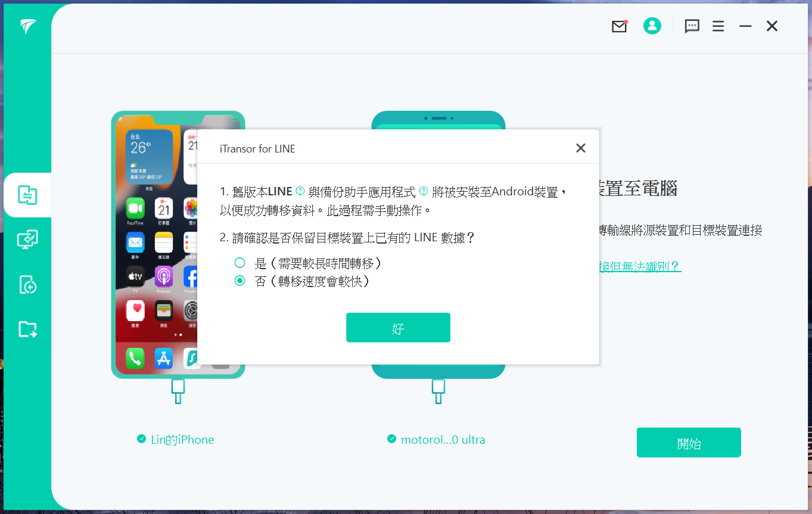Viewport: 812px width, 514px height.
Task: Select 否 (轉移速度會較快) radio option
Action: pyautogui.click(x=240, y=281)
